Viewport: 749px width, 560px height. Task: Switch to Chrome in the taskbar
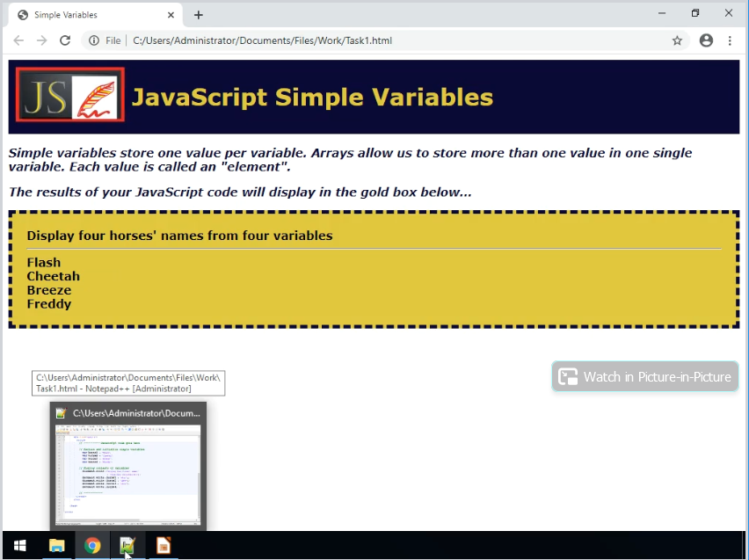coord(92,545)
